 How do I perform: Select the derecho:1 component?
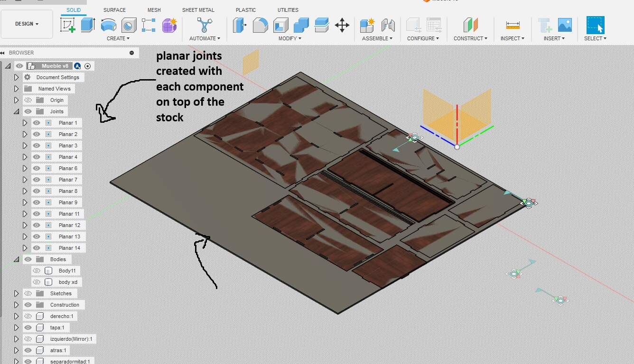[61, 316]
